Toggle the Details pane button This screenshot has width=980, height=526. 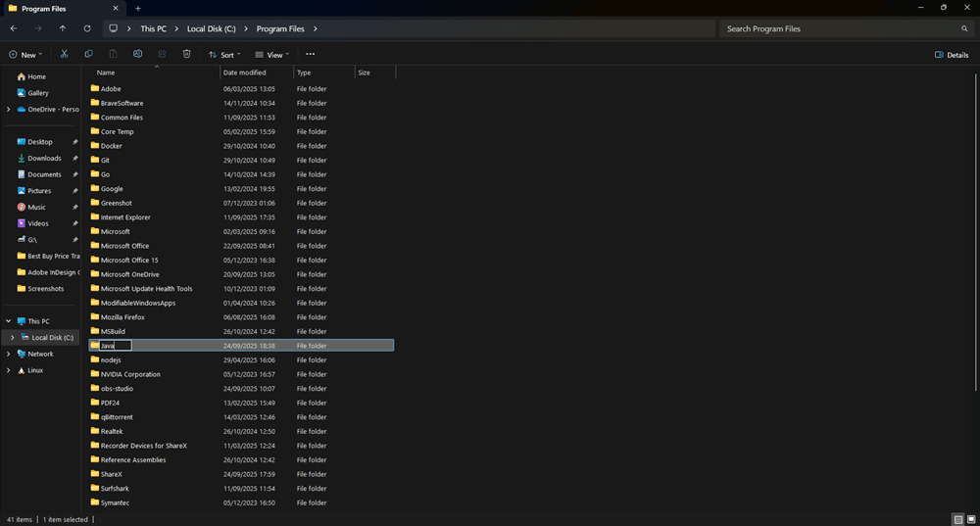pyautogui.click(x=952, y=55)
